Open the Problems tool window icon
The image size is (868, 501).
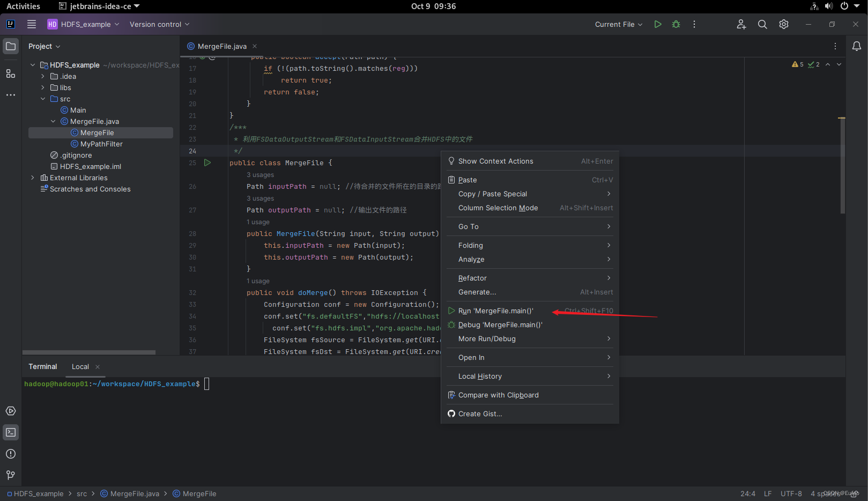click(x=11, y=454)
